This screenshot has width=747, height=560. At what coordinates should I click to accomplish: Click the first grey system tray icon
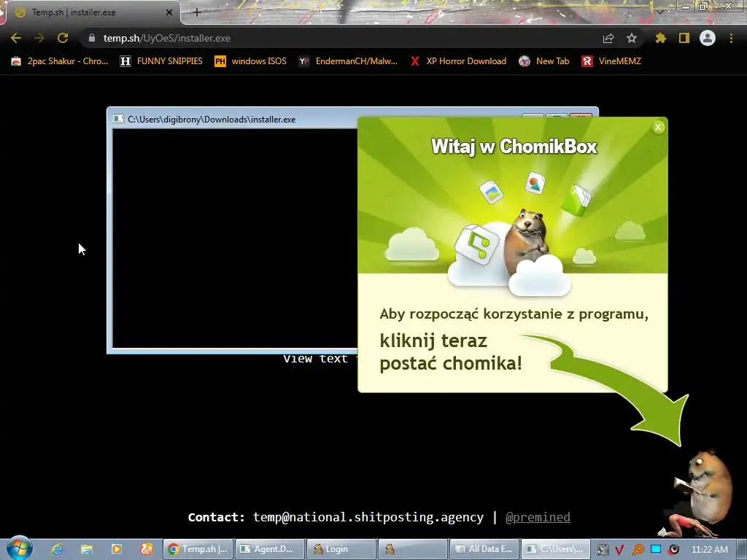click(x=603, y=550)
